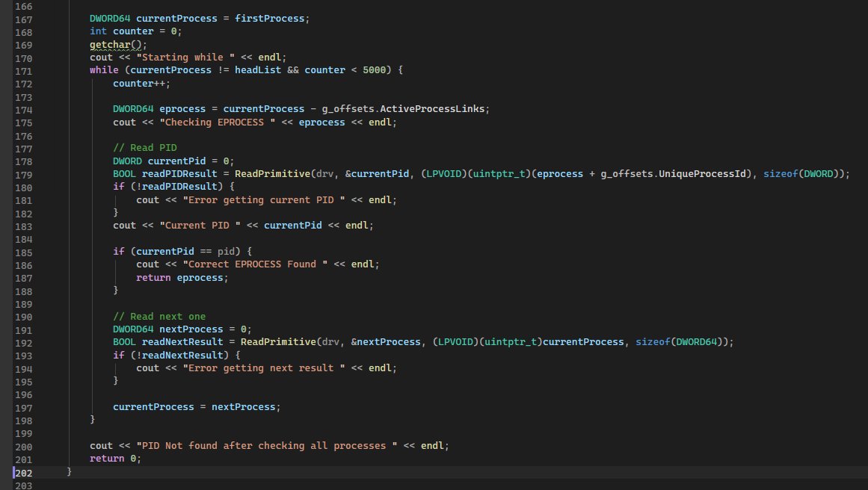Click line number 192 in the gutter
Image resolution: width=868 pixels, height=490 pixels.
pyautogui.click(x=23, y=343)
